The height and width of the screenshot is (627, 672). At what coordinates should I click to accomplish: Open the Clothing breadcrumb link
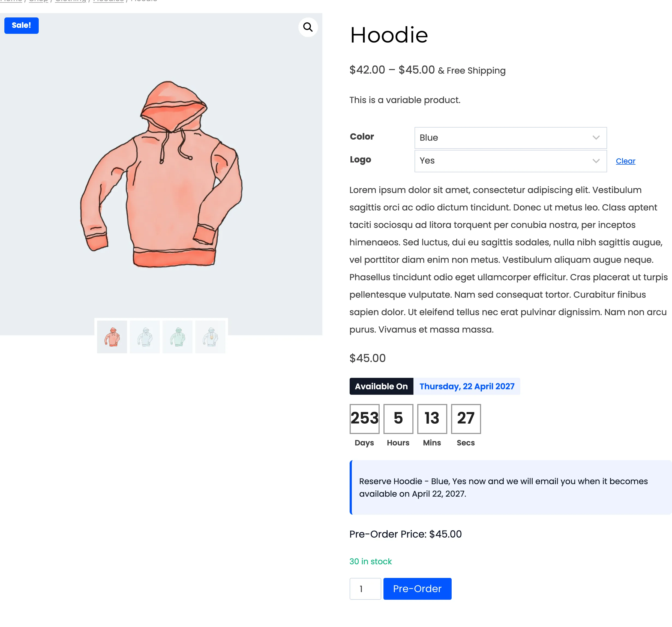[70, 1]
